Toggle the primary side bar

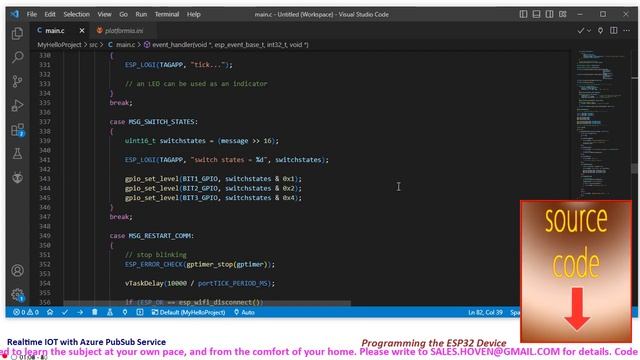[523, 14]
